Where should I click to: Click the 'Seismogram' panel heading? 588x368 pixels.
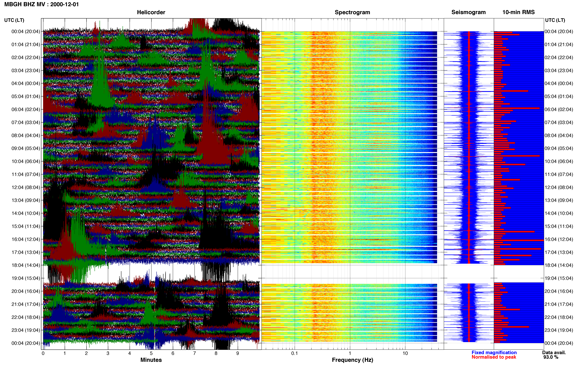click(x=468, y=12)
